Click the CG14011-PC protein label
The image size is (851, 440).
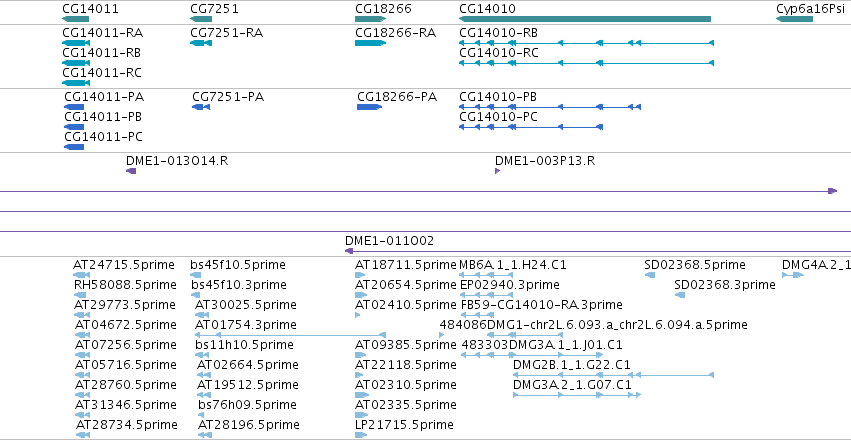click(104, 137)
